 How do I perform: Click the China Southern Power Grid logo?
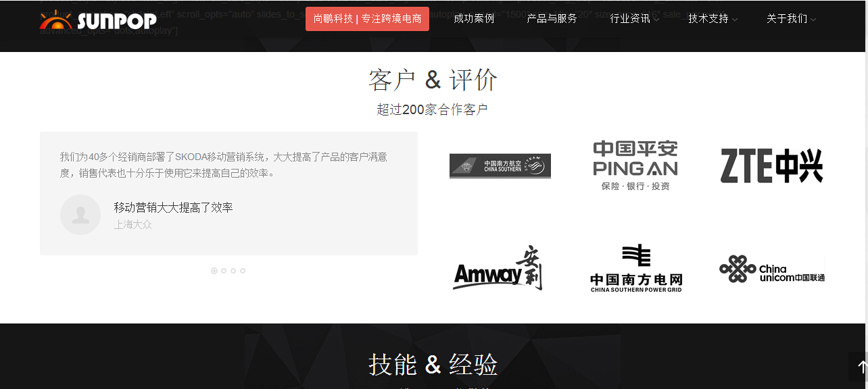pyautogui.click(x=635, y=269)
